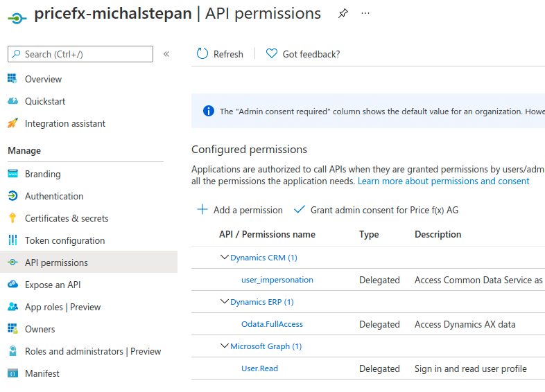The image size is (545, 392).
Task: Open the user_impersonation permission
Action: 277,280
